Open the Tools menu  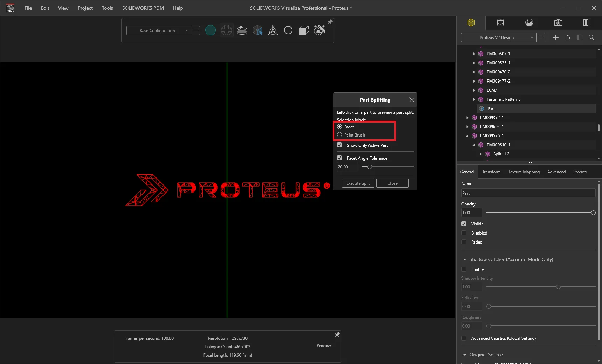(107, 8)
